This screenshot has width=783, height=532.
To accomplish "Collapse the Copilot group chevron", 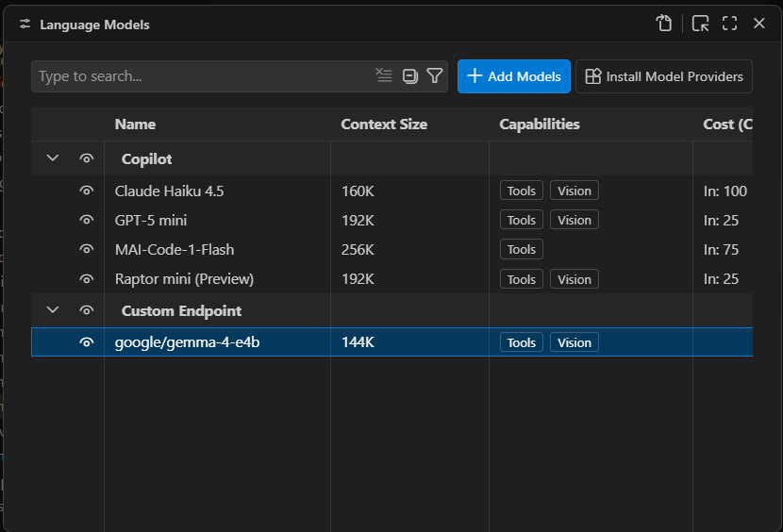I will click(53, 158).
